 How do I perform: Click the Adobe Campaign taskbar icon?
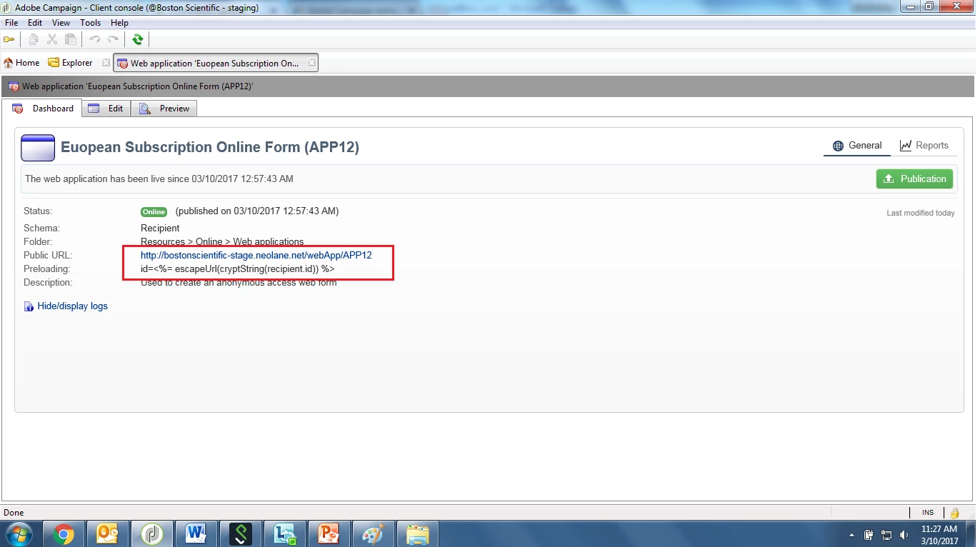tap(152, 534)
